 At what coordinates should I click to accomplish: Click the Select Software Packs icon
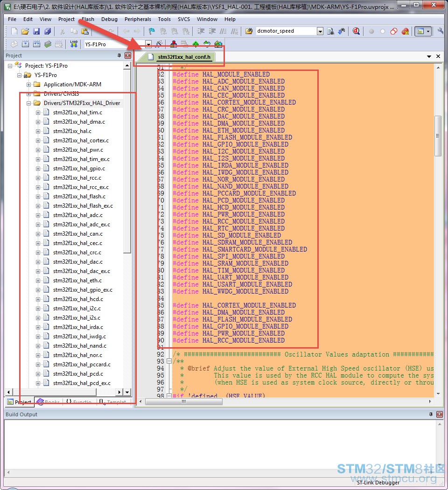(207, 44)
